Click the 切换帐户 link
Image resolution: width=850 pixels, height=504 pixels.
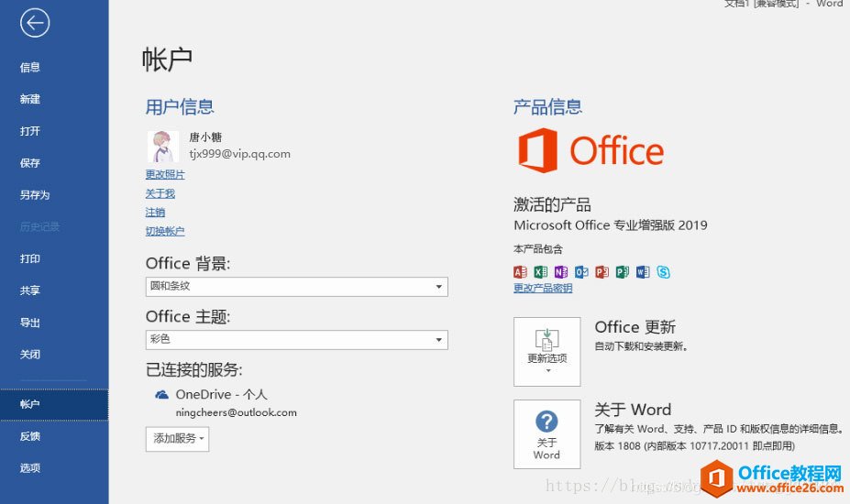(x=165, y=232)
